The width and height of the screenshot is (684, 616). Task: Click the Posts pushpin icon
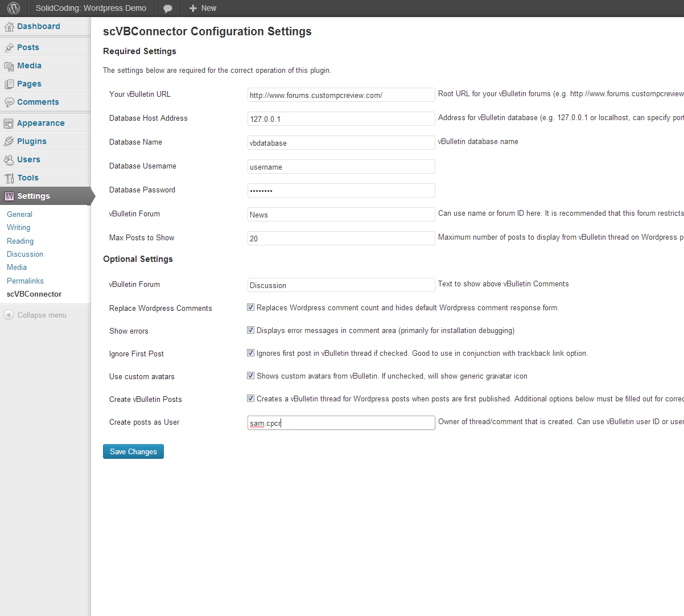9,48
